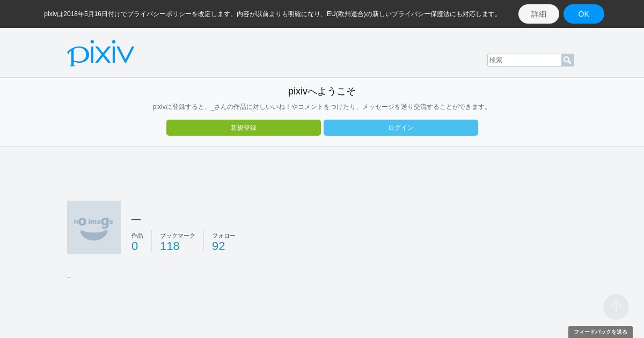The image size is (644, 338).
Task: Open フィードバックを送る feedback button
Action: (601, 332)
